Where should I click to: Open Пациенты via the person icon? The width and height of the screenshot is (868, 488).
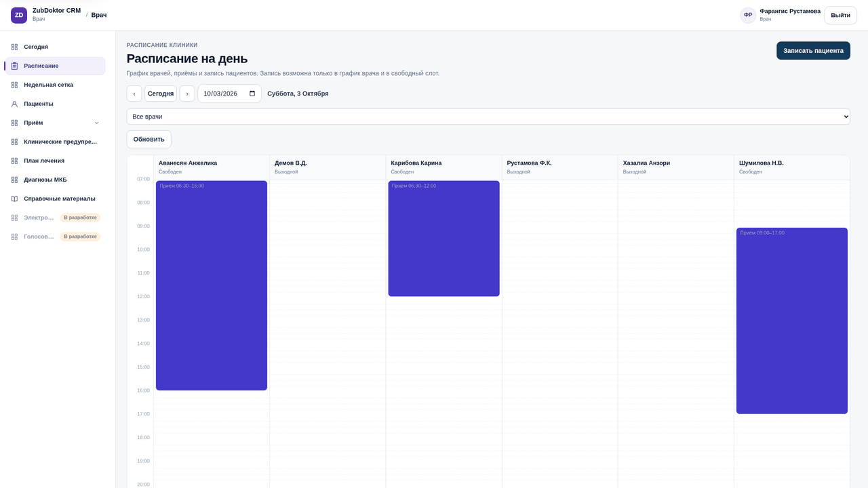click(x=14, y=104)
